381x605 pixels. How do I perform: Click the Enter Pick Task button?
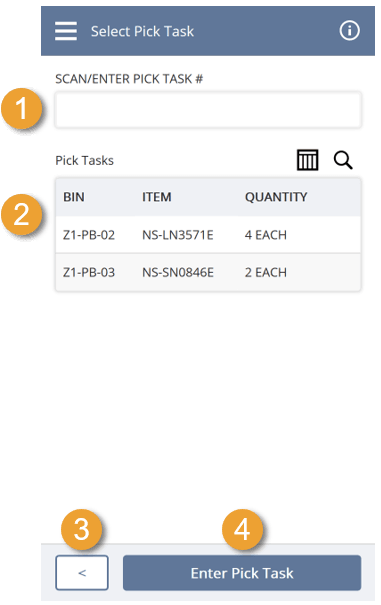click(x=242, y=573)
